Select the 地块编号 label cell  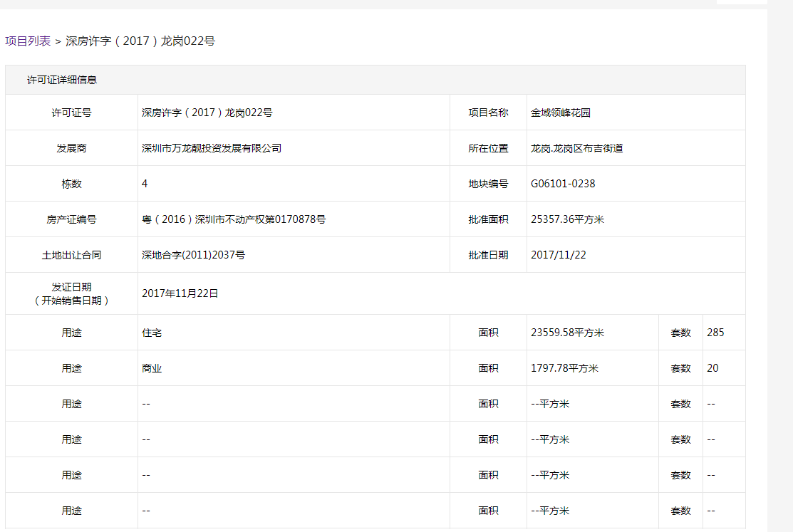(488, 184)
